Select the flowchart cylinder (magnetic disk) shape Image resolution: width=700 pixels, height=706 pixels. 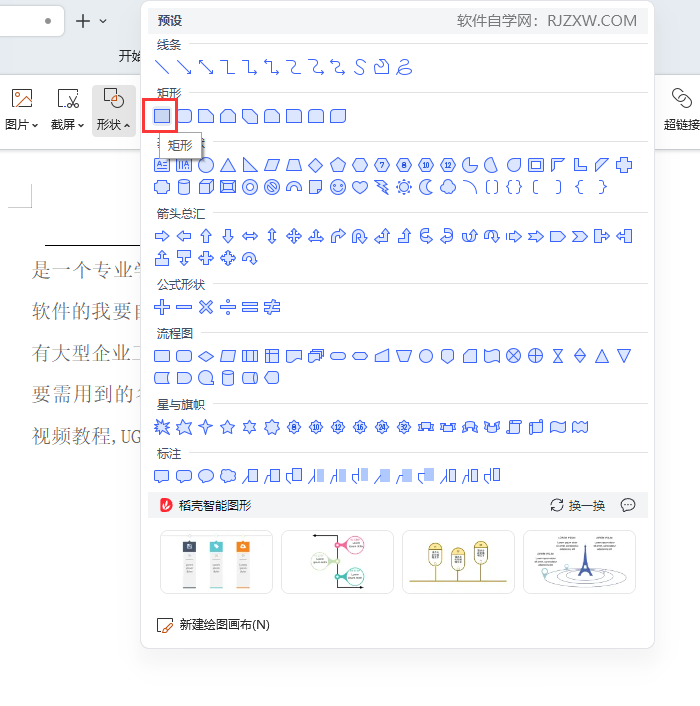228,378
